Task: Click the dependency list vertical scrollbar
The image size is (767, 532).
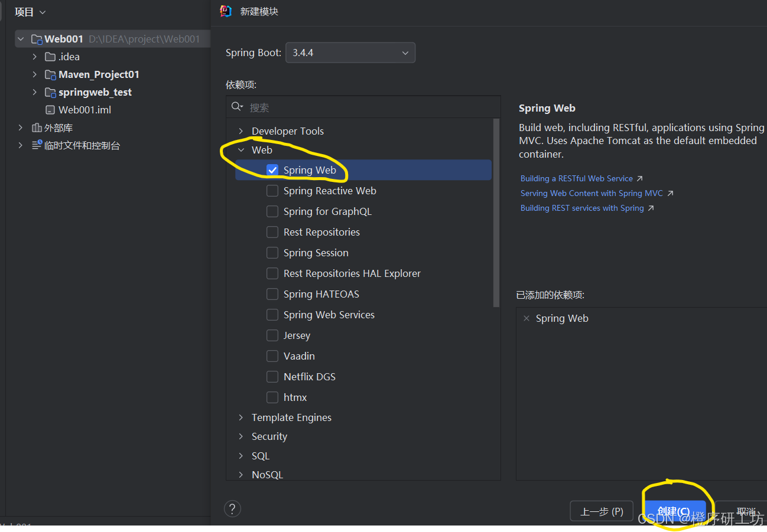Action: point(496,213)
